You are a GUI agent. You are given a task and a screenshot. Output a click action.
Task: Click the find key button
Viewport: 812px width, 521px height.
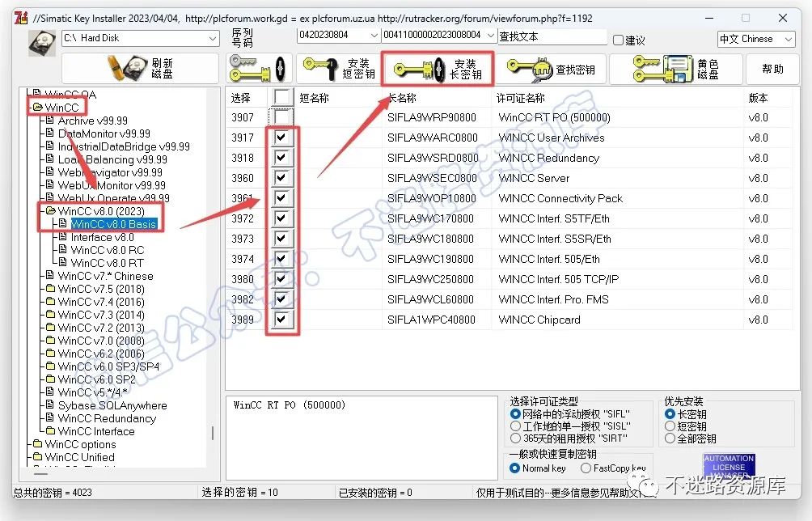[x=550, y=69]
